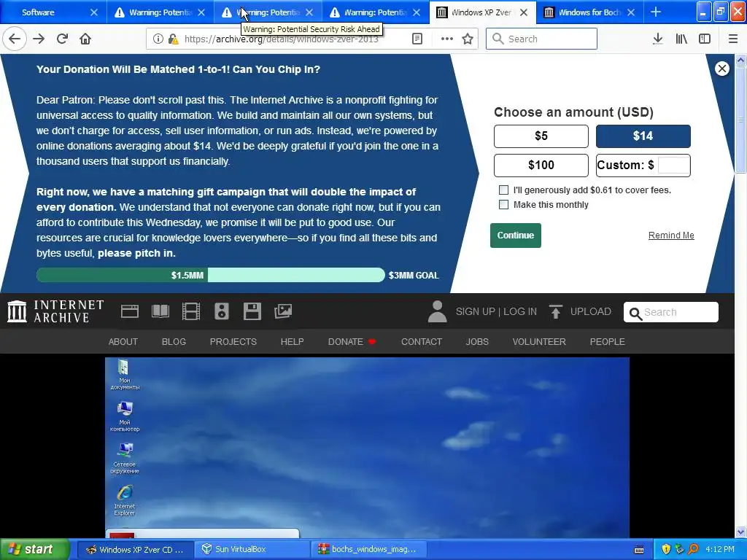Open the PROJECTS nav item
The image size is (747, 560).
click(x=233, y=342)
